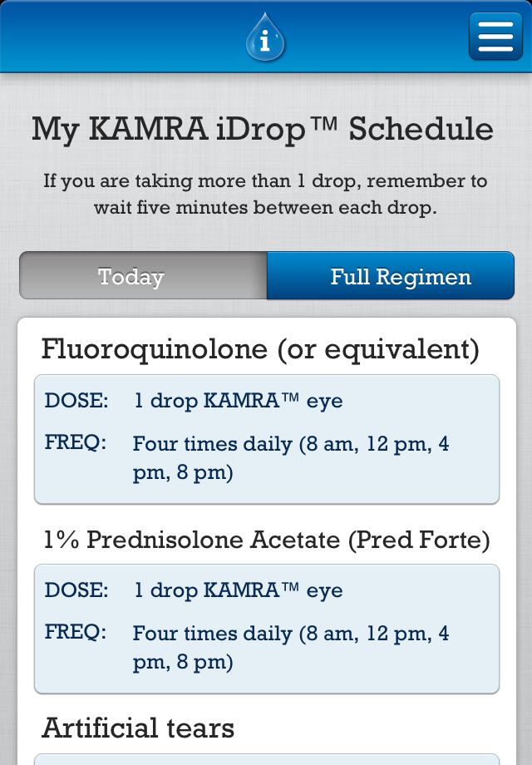Image resolution: width=532 pixels, height=765 pixels.
Task: Tap Prednisolone's Four times daily schedule
Action: [x=291, y=648]
